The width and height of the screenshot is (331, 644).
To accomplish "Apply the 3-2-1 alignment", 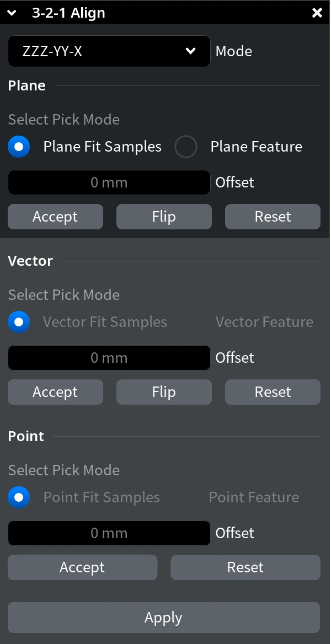I will [164, 618].
